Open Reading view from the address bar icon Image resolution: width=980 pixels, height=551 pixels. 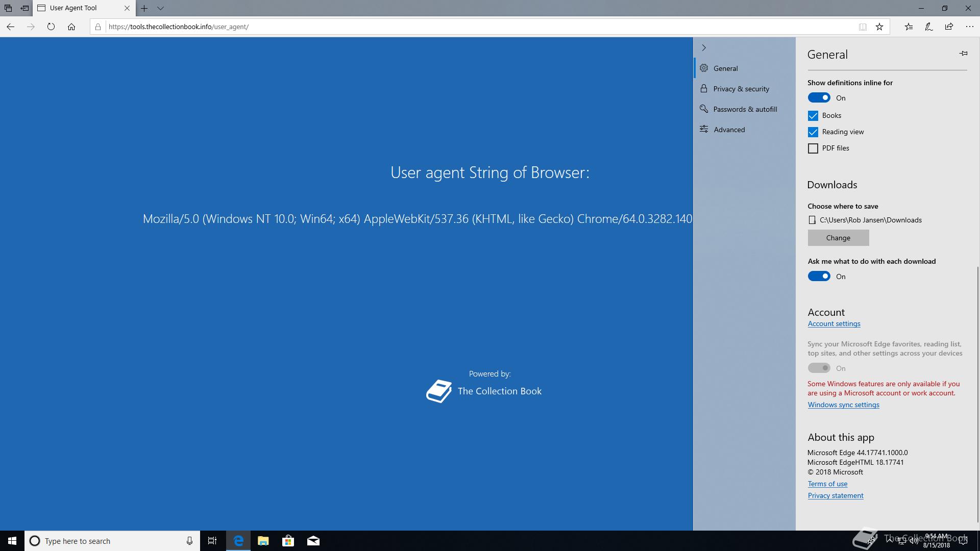pyautogui.click(x=863, y=27)
